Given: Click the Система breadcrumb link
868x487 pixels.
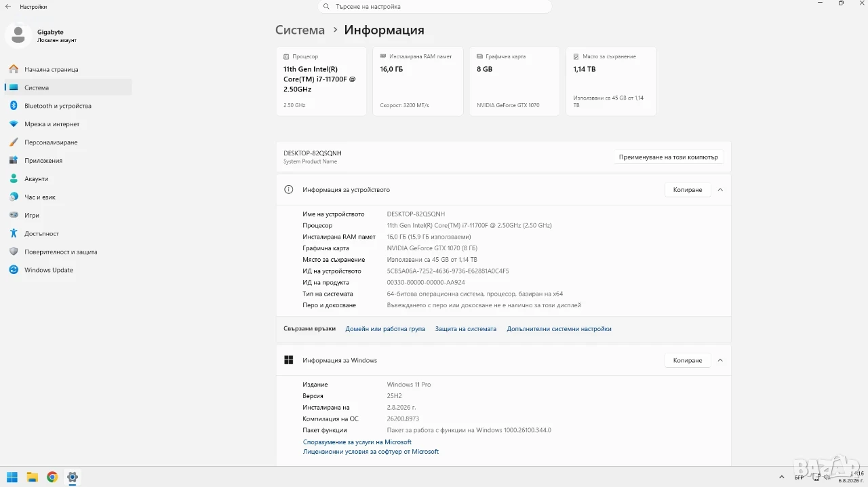Looking at the screenshot, I should click(x=300, y=30).
